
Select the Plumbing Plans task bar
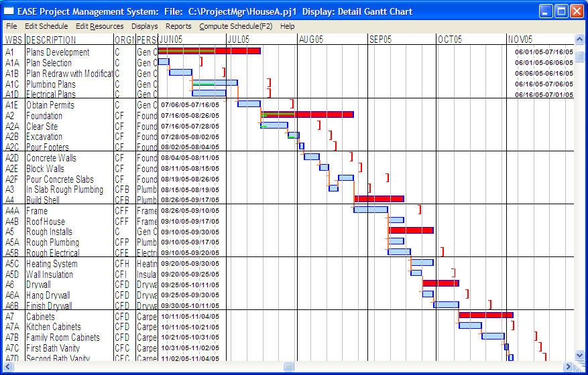[x=215, y=82]
